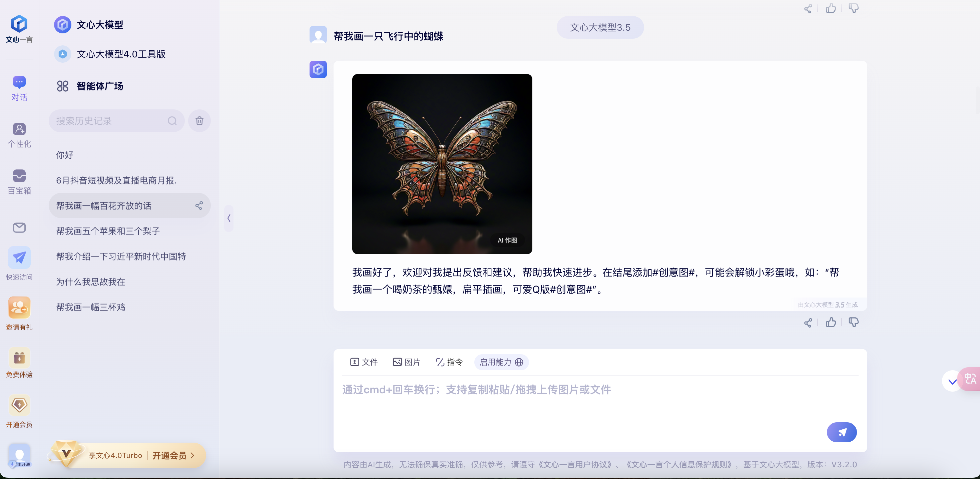Screen dimensions: 980x479
Task: Click the send message paper-plane button
Action: tap(841, 432)
